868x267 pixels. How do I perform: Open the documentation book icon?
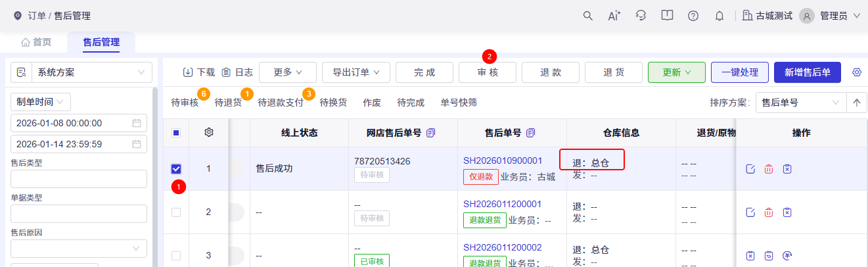(667, 16)
